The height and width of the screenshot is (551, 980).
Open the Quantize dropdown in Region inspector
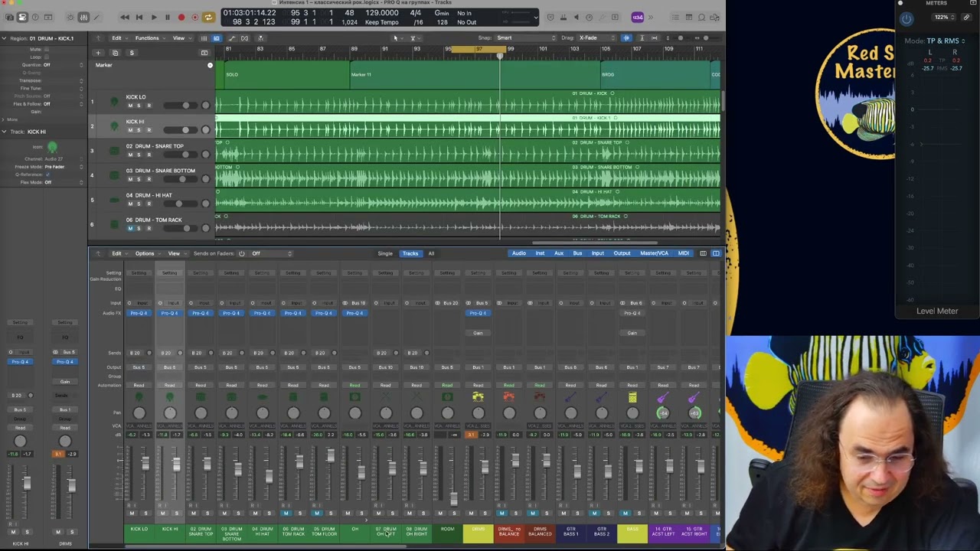point(63,65)
